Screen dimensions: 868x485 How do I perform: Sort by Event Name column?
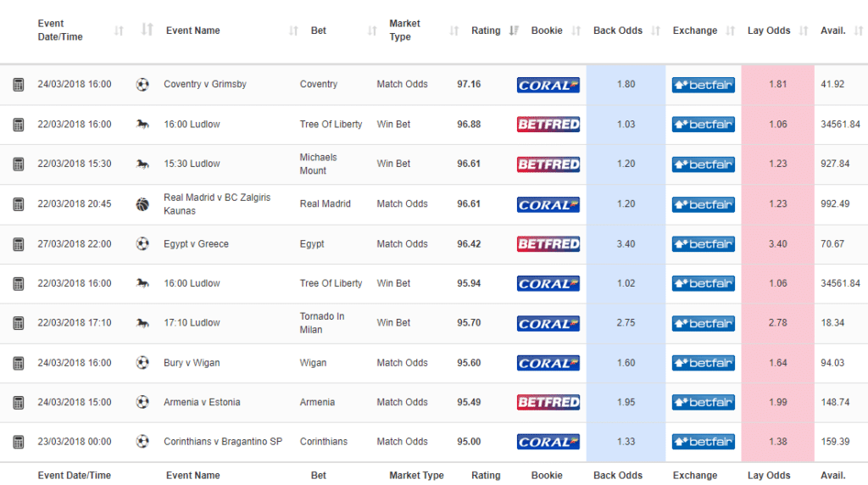(x=293, y=31)
